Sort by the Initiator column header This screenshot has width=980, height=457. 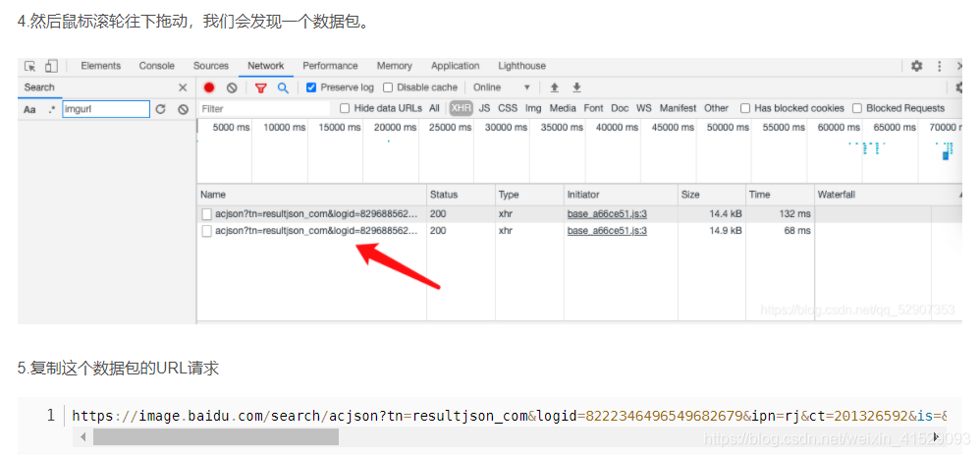pyautogui.click(x=621, y=195)
